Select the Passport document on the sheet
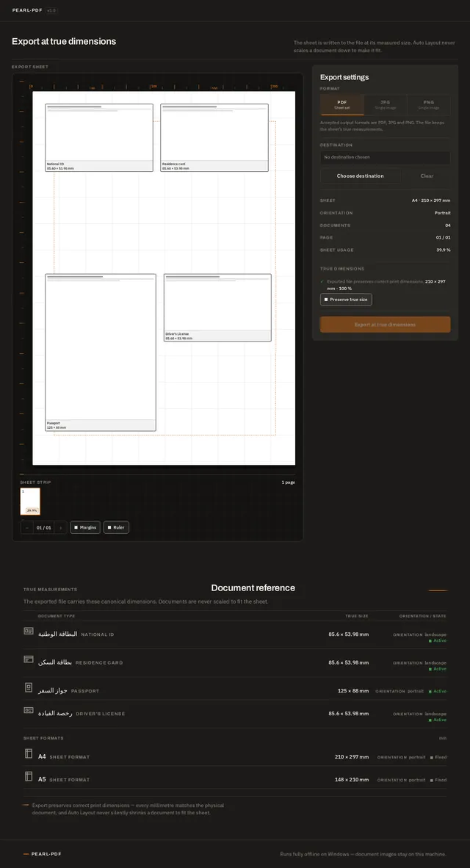The height and width of the screenshot is (868, 470). 100,352
